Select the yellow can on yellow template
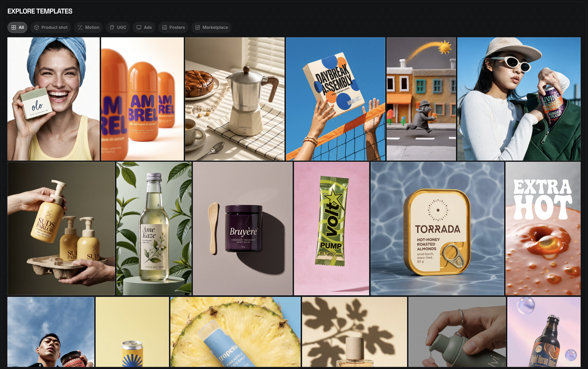Screen dimensions: 588x369 [132, 332]
